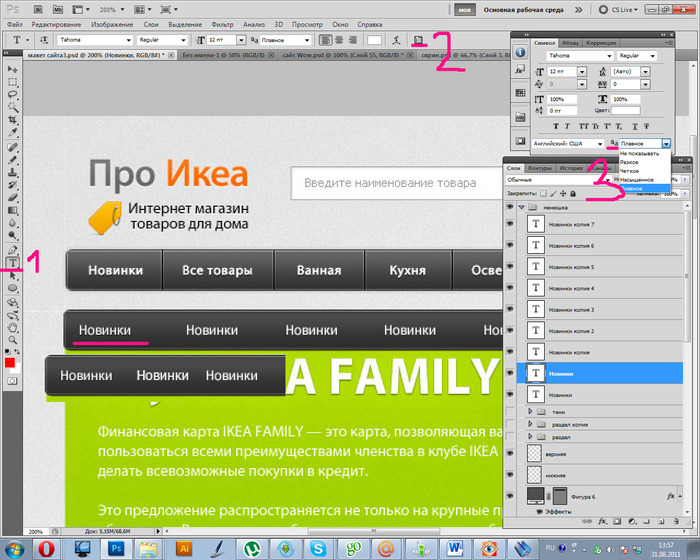Expand the 'раздел' layer group
Screen dimensions: 700x560
coord(530,436)
